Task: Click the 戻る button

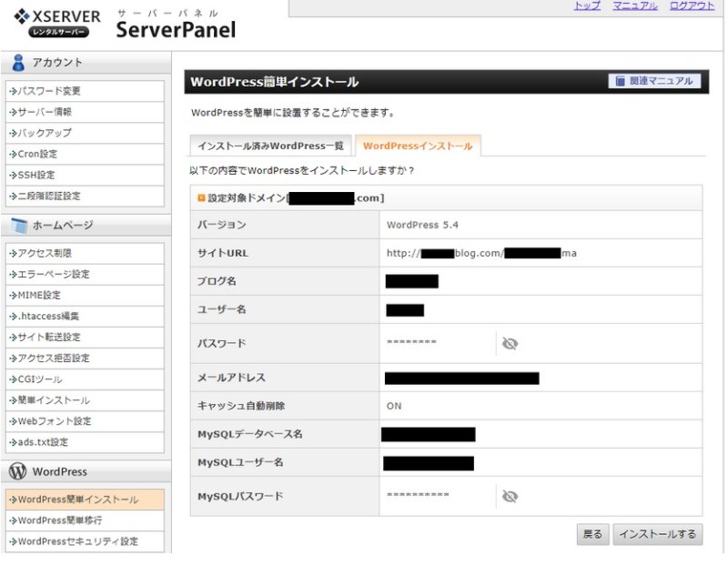Action: click(592, 534)
